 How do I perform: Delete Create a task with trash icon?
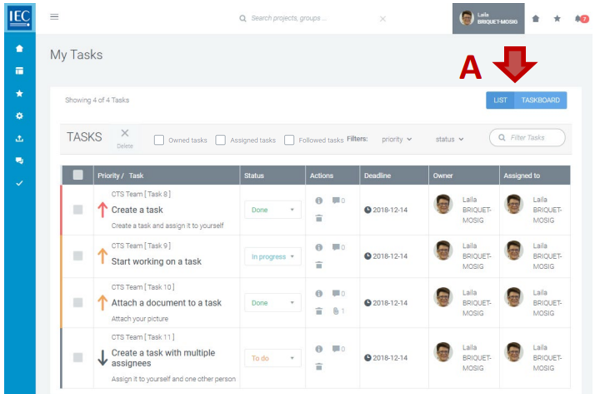[x=319, y=218]
